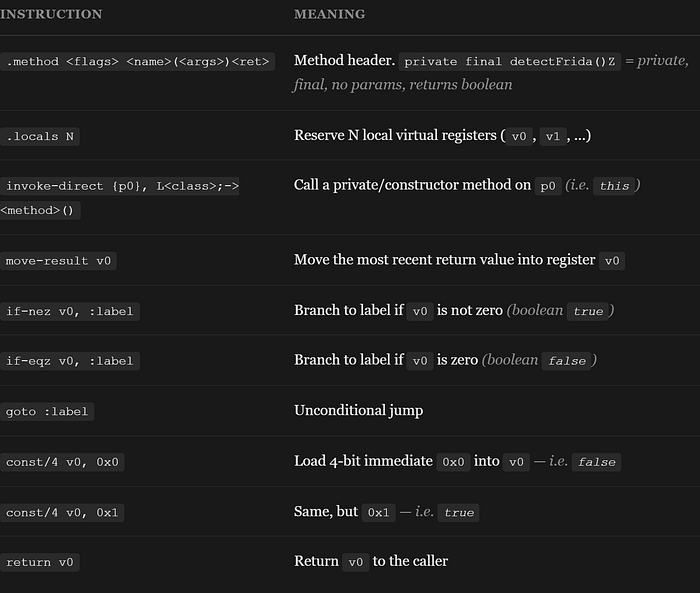
Task: Select the .locals N instruction code
Action: (x=40, y=137)
